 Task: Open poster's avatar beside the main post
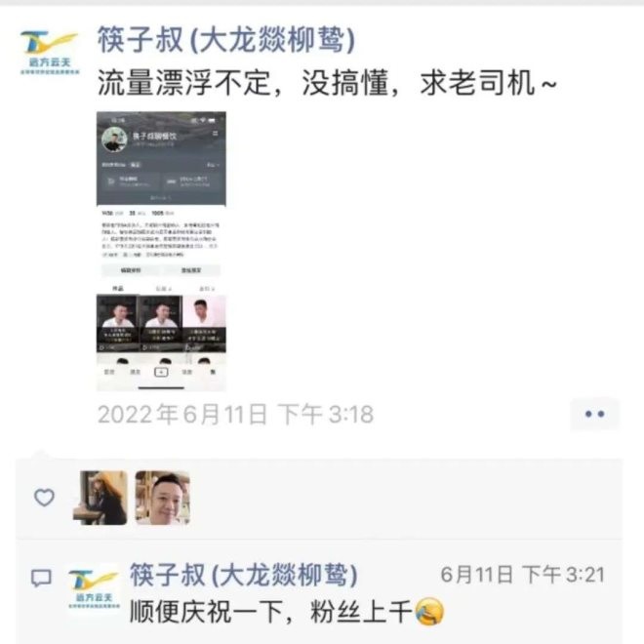coord(50,53)
